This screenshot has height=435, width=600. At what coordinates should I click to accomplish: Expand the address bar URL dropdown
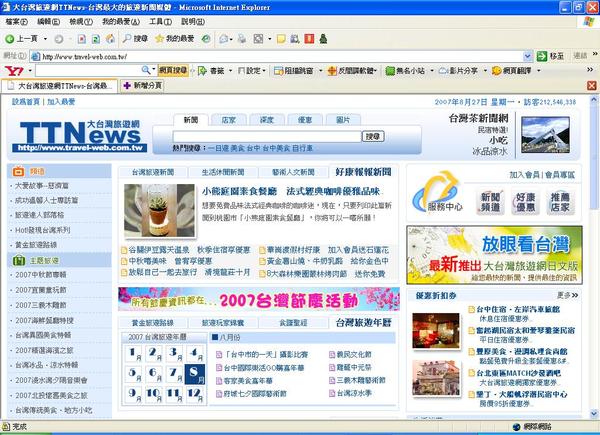[528, 56]
